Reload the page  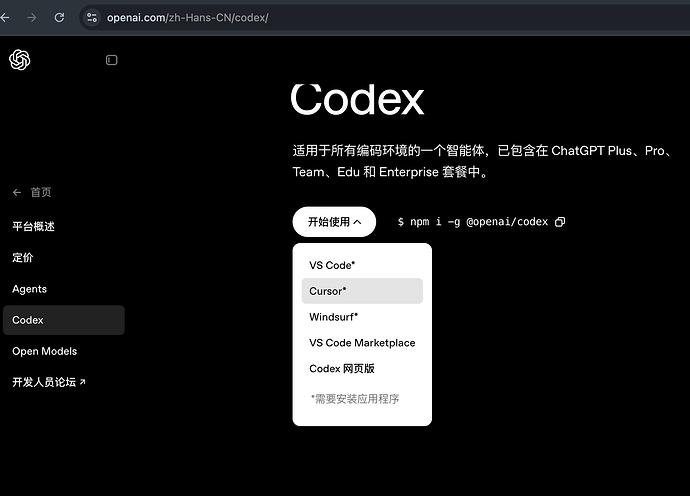[59, 18]
